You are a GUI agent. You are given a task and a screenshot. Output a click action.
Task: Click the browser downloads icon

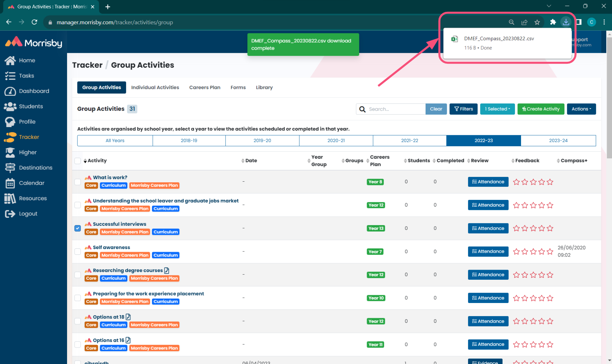click(566, 22)
